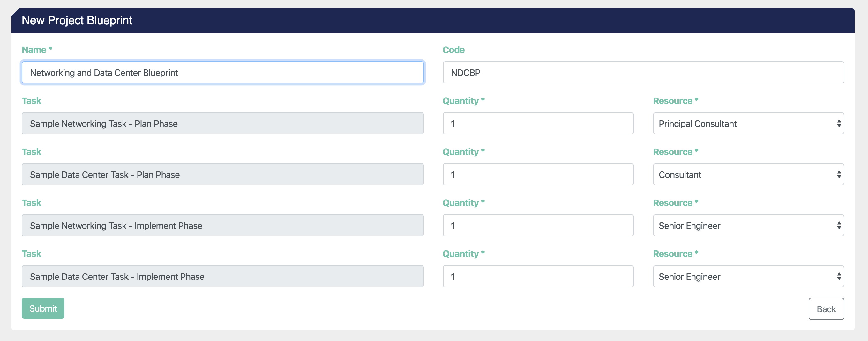Select the Sample Data Center Task - Implement Phase field

coord(222,276)
